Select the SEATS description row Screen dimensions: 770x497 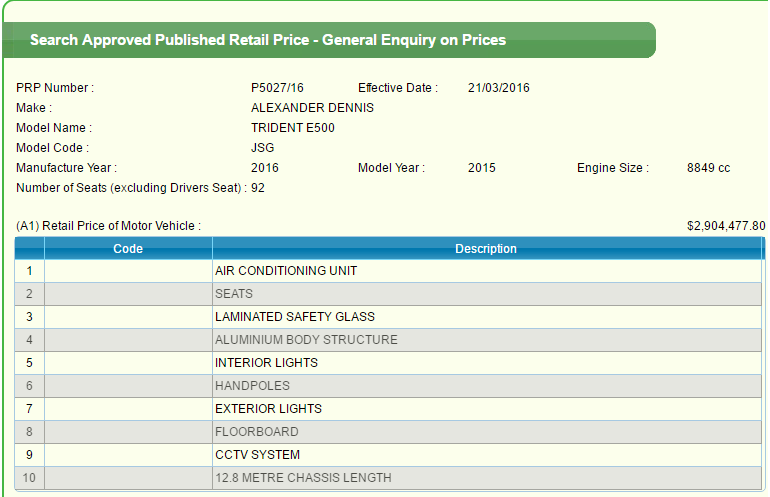pos(234,294)
